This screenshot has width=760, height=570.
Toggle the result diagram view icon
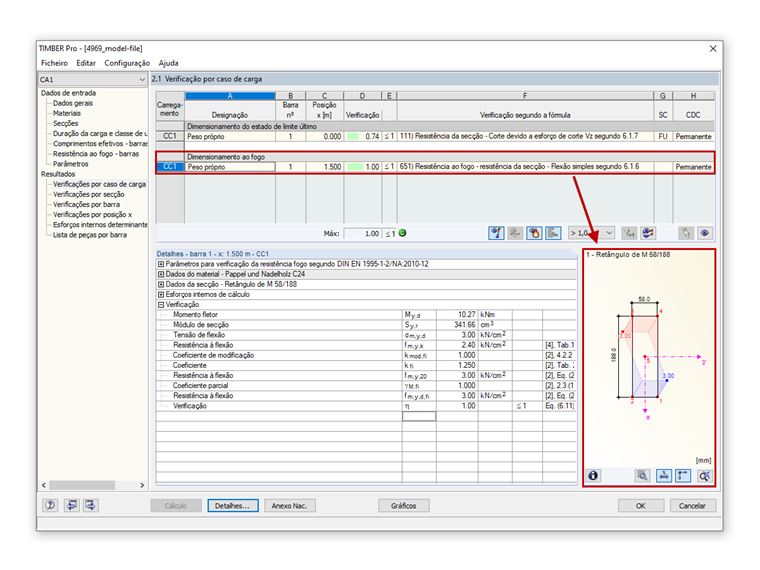coord(496,233)
